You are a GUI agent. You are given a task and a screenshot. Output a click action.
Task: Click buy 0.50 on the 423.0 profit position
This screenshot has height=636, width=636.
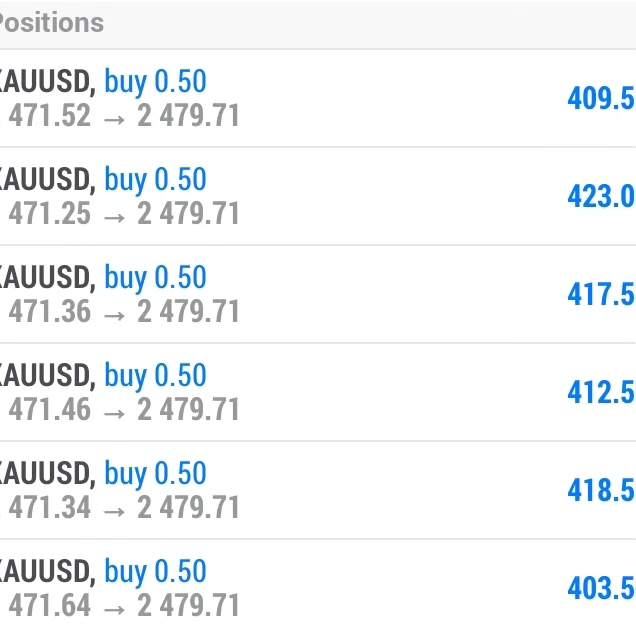pyautogui.click(x=155, y=180)
